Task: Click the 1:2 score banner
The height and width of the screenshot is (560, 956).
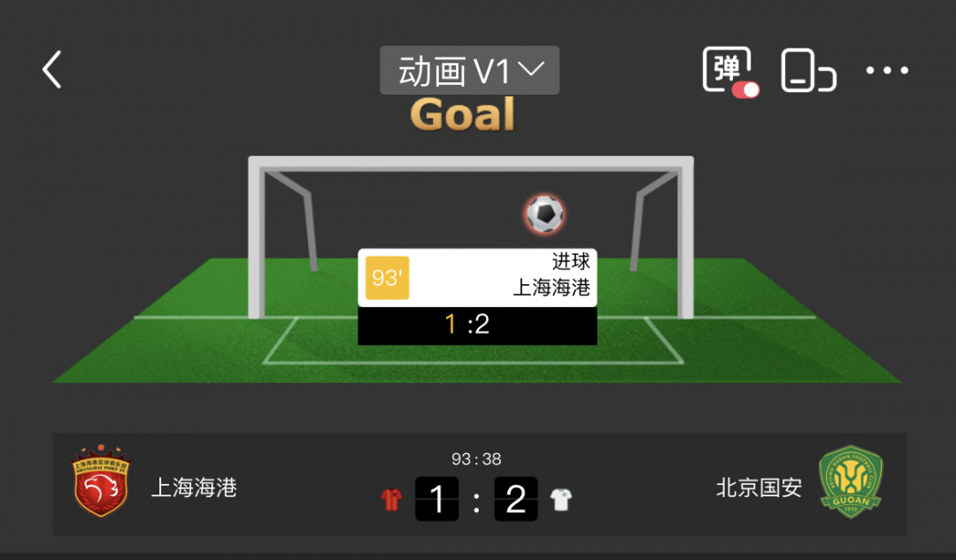Action: pos(477,326)
